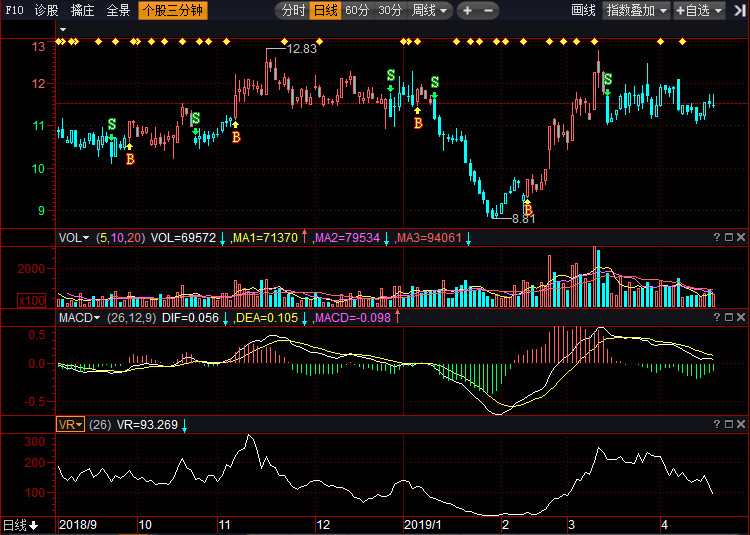Switch chart to 分时 intraday view
This screenshot has height=535, width=750.
pyautogui.click(x=293, y=11)
